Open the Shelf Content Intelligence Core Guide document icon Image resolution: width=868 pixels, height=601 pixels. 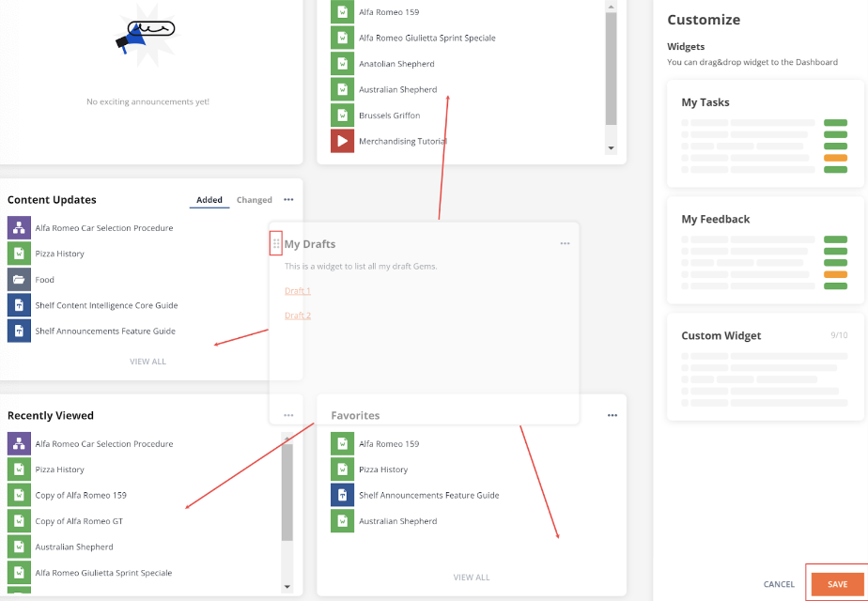[x=19, y=304]
